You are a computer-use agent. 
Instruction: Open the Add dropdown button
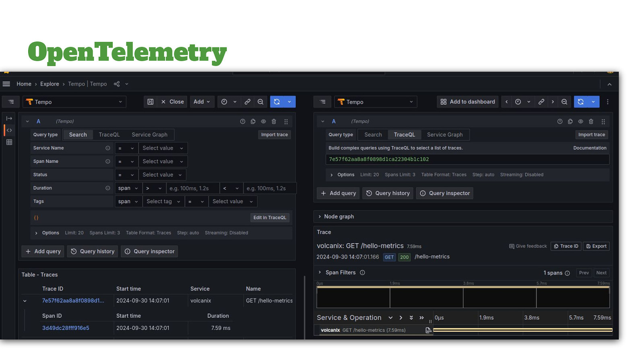pos(202,102)
